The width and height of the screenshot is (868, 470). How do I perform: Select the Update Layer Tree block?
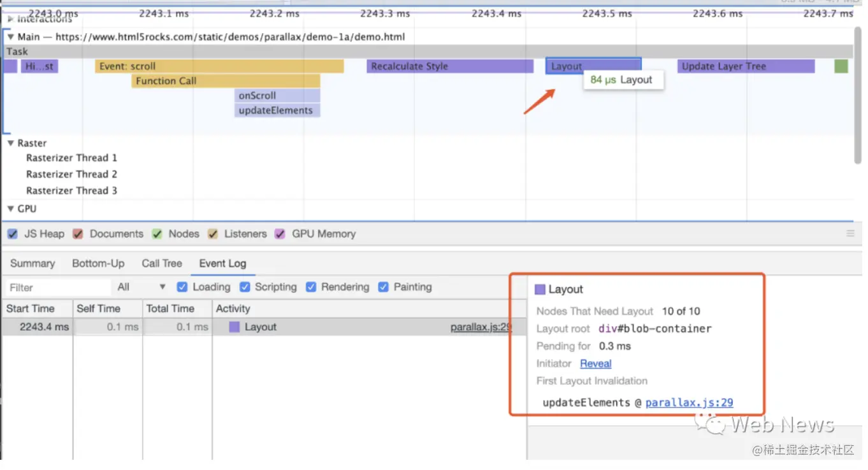pos(746,66)
